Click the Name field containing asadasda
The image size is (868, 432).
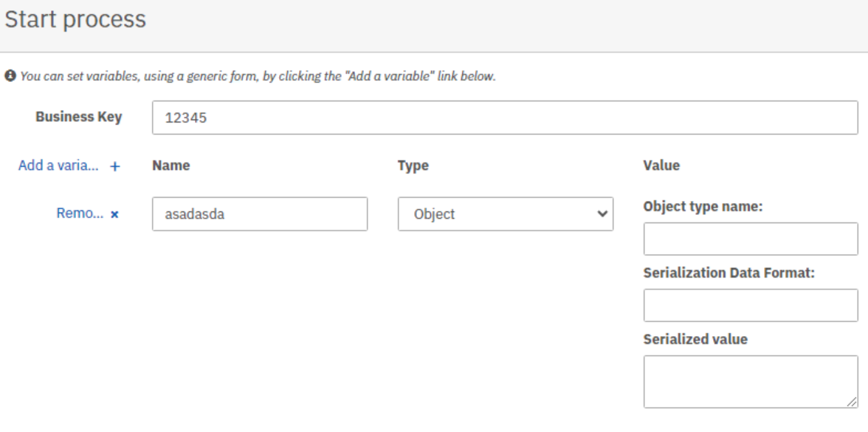(260, 214)
